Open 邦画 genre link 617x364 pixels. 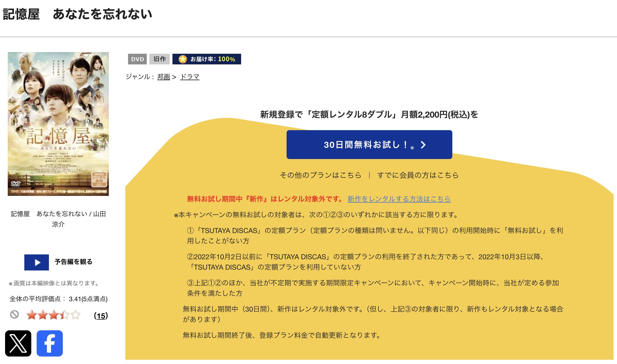(164, 77)
